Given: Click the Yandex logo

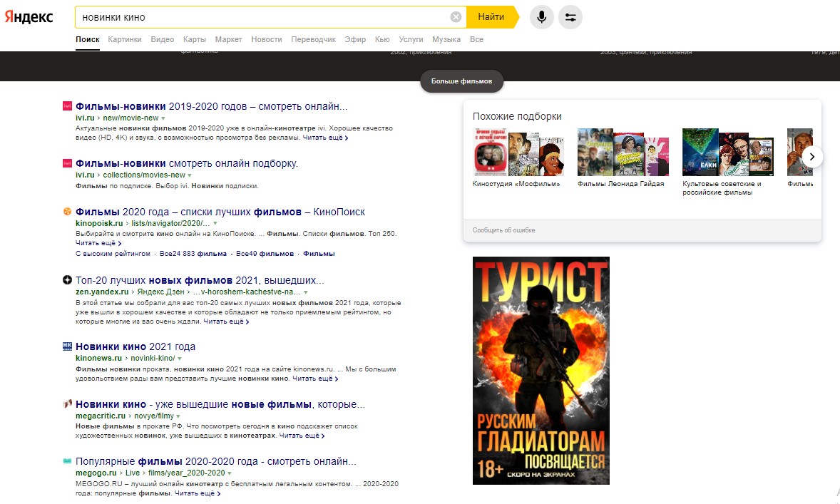Looking at the screenshot, I should [29, 17].
